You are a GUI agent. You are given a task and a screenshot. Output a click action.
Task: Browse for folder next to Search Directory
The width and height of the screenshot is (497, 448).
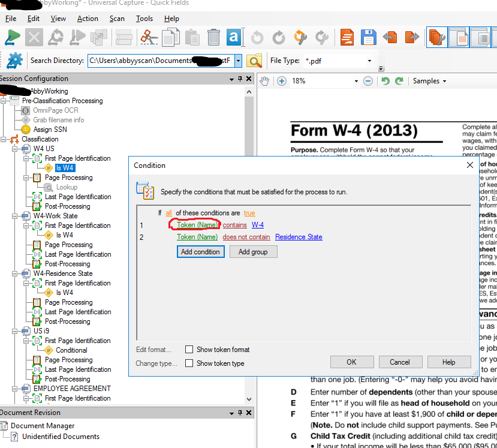coord(254,61)
